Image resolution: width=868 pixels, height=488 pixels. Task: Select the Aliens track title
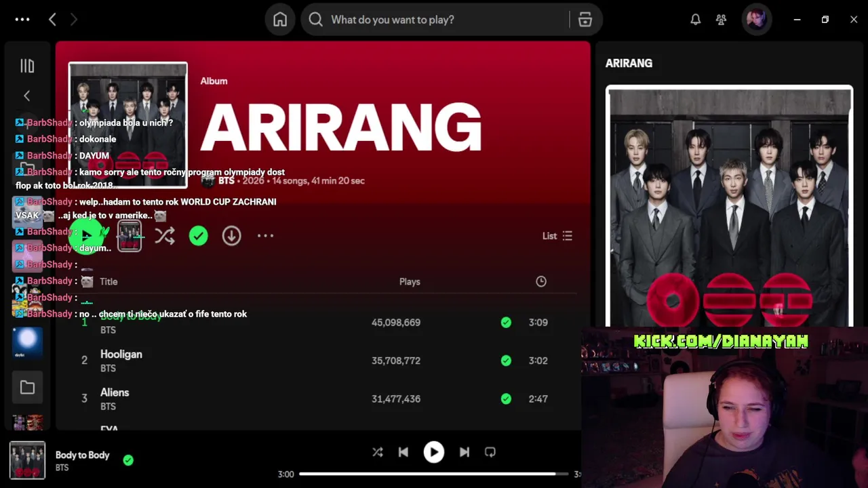(115, 392)
